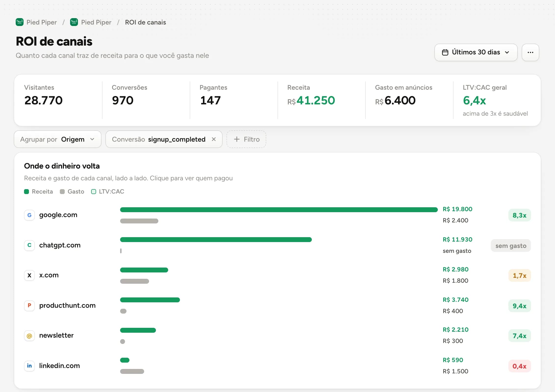Click the producthunt.com P icon

click(29, 306)
